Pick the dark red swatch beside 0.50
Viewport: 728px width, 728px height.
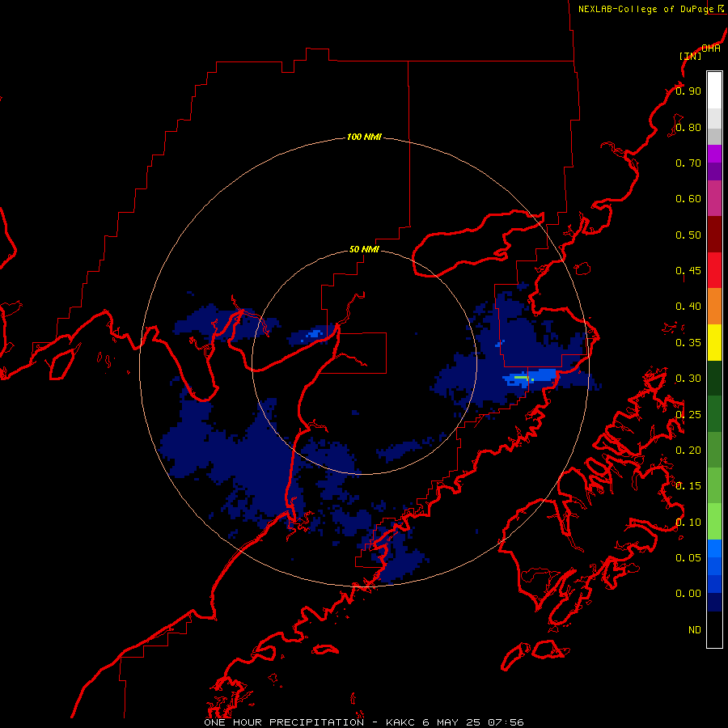(x=714, y=235)
